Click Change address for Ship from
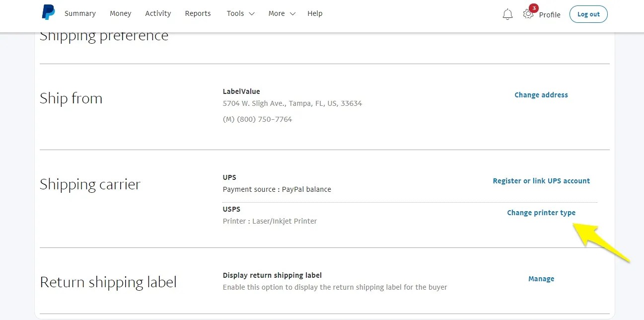Screen dimensions: 644x320 [541, 94]
